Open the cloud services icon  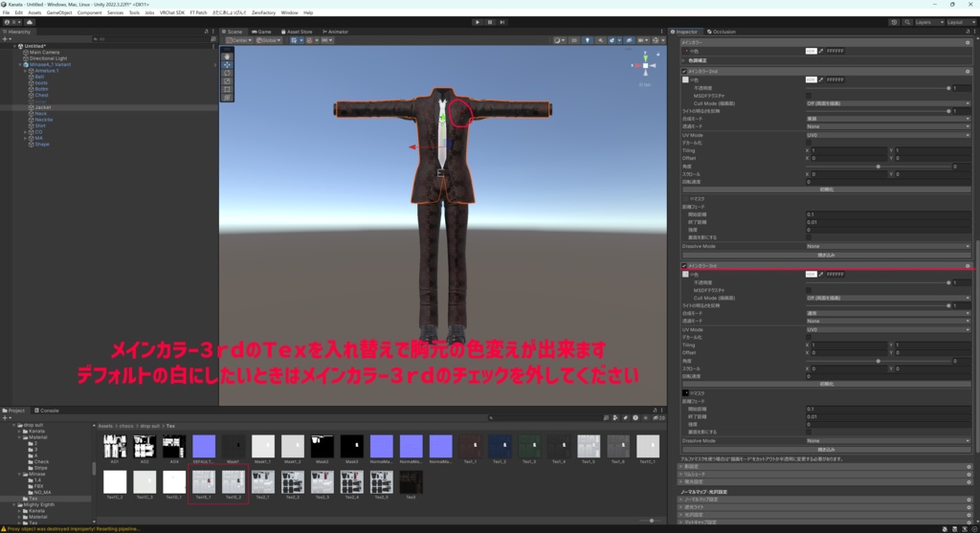(29, 22)
